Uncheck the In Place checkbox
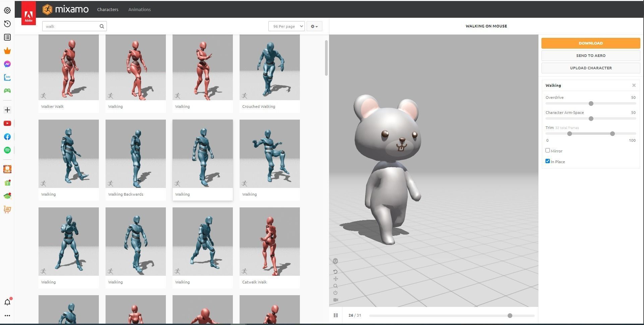This screenshot has width=644, height=325. tap(548, 161)
